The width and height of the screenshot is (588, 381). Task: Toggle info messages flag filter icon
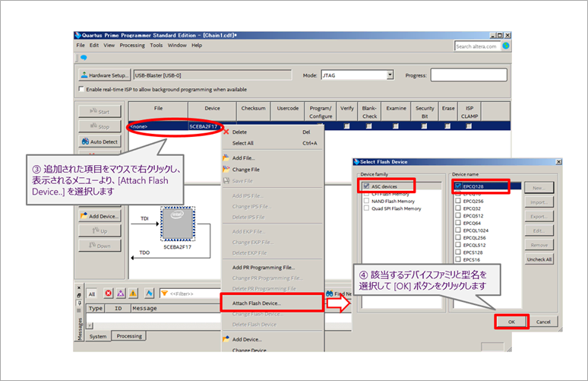[x=149, y=294]
